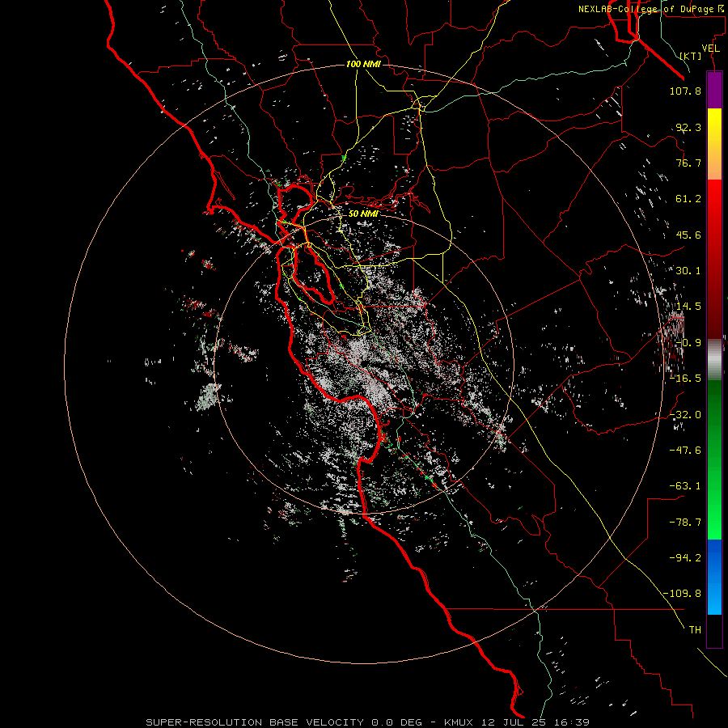This screenshot has width=728, height=728.
Task: Click the [KT] units label
Action: [691, 56]
